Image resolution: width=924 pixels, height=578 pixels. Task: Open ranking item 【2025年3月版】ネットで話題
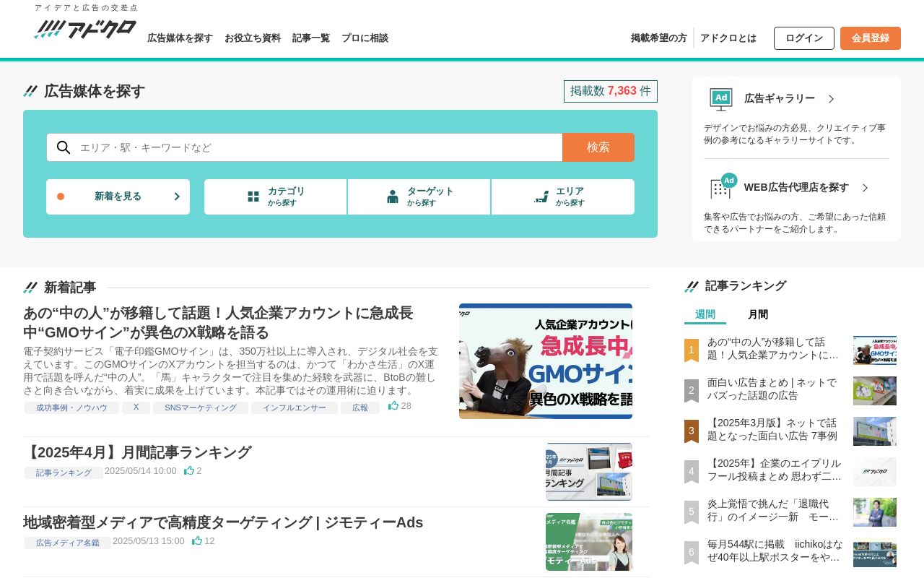click(x=772, y=429)
